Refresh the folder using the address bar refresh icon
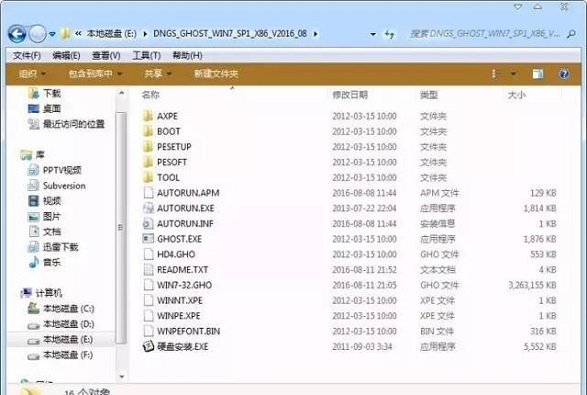Viewport: 587px width, 395px height. click(389, 34)
